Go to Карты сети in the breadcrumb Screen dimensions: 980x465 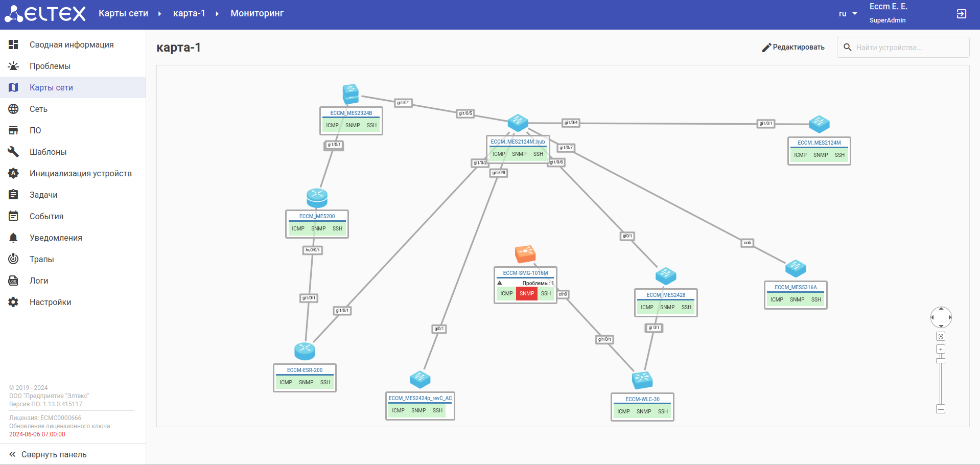(x=123, y=13)
